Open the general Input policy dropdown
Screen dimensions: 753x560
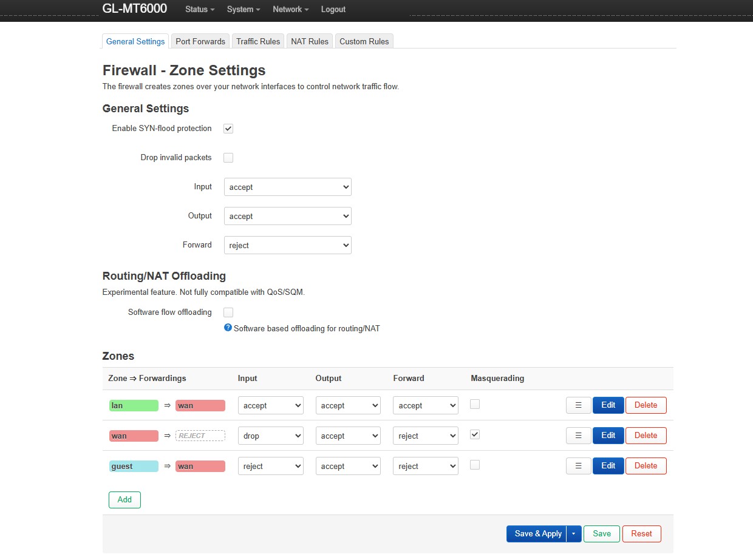tap(287, 187)
